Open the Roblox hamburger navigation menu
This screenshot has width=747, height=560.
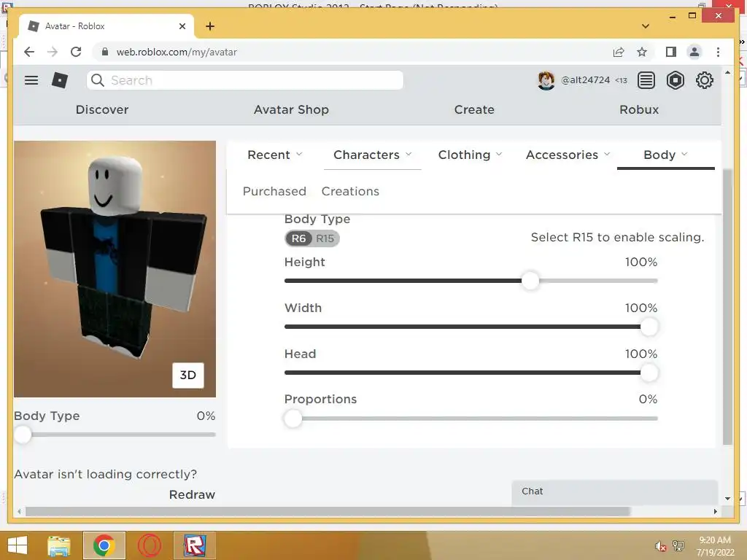(31, 80)
